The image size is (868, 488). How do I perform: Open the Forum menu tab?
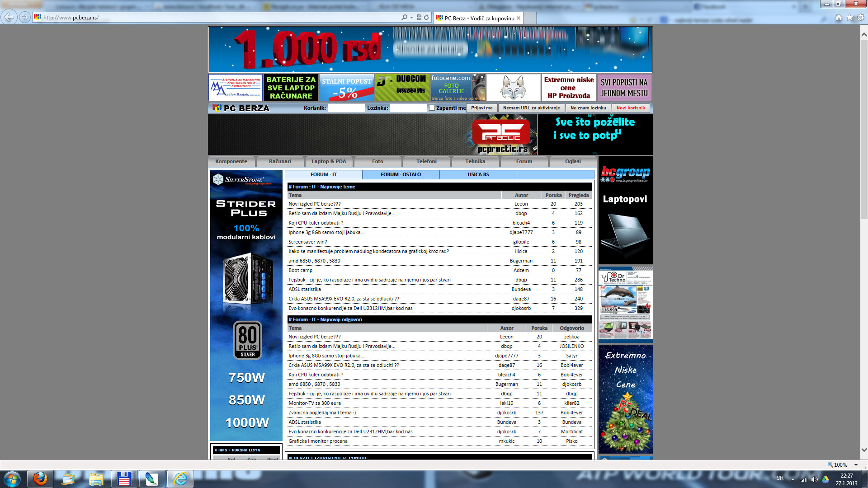(x=524, y=161)
